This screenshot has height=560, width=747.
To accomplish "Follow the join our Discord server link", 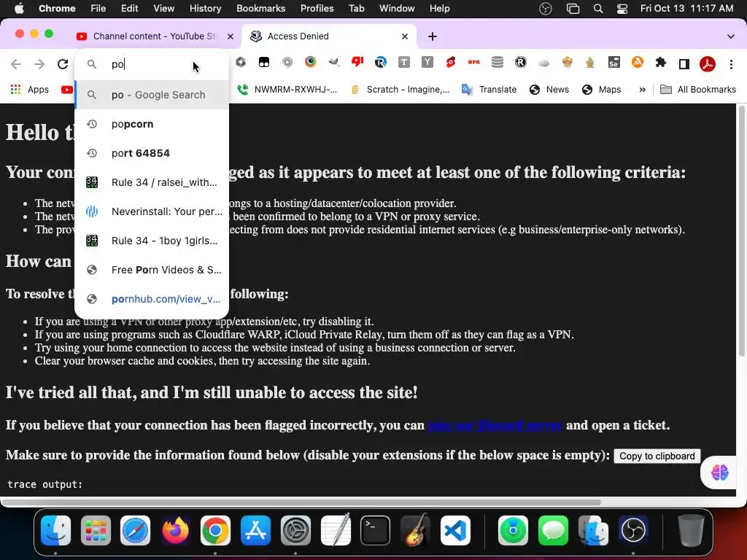I will pyautogui.click(x=495, y=425).
